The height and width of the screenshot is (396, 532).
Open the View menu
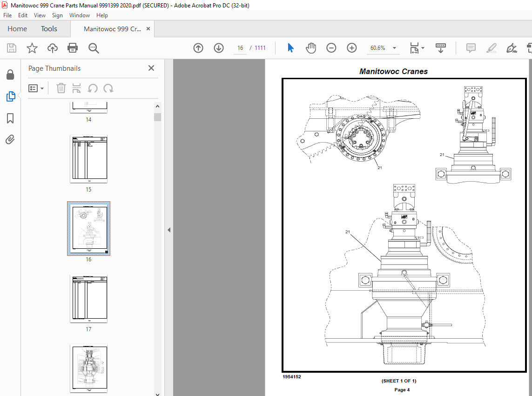point(40,15)
